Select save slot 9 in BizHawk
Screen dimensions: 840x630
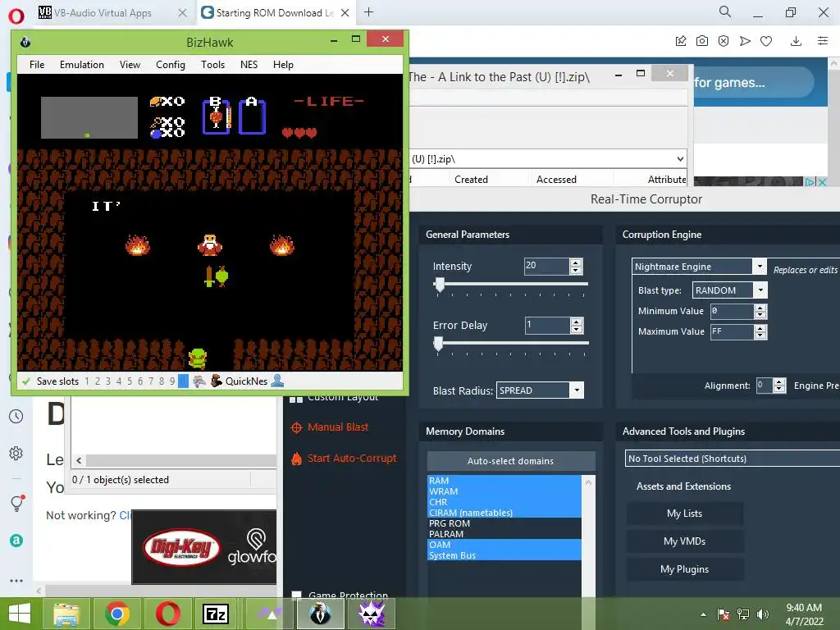point(172,381)
